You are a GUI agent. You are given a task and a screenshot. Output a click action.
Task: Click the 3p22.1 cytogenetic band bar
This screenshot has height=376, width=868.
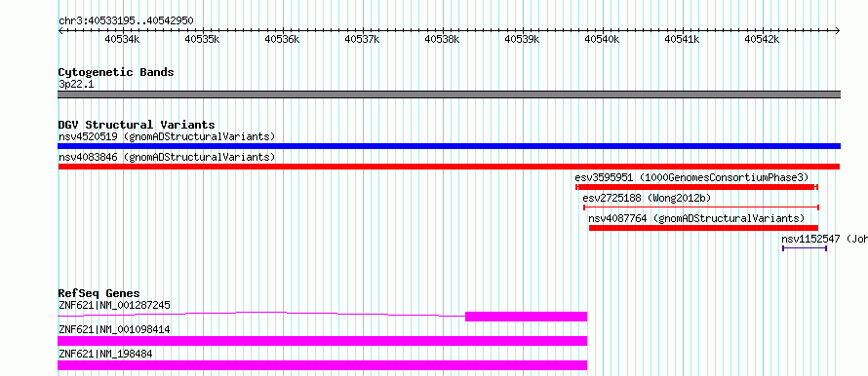[x=449, y=94]
